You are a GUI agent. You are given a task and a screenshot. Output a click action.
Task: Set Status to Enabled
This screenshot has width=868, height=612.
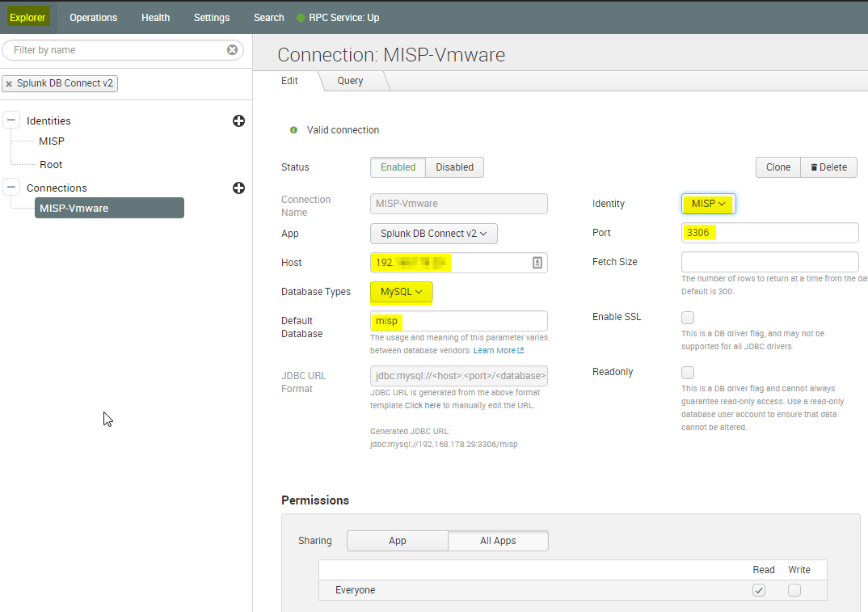[x=398, y=167]
